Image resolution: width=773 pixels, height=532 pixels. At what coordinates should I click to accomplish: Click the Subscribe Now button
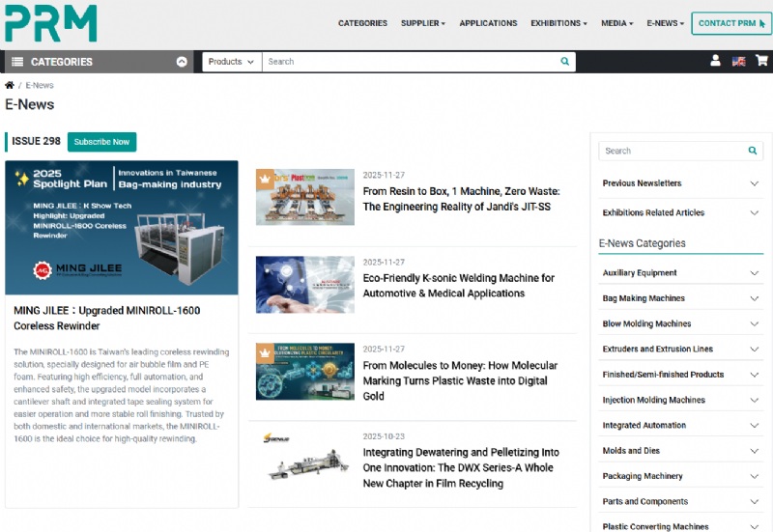point(101,142)
